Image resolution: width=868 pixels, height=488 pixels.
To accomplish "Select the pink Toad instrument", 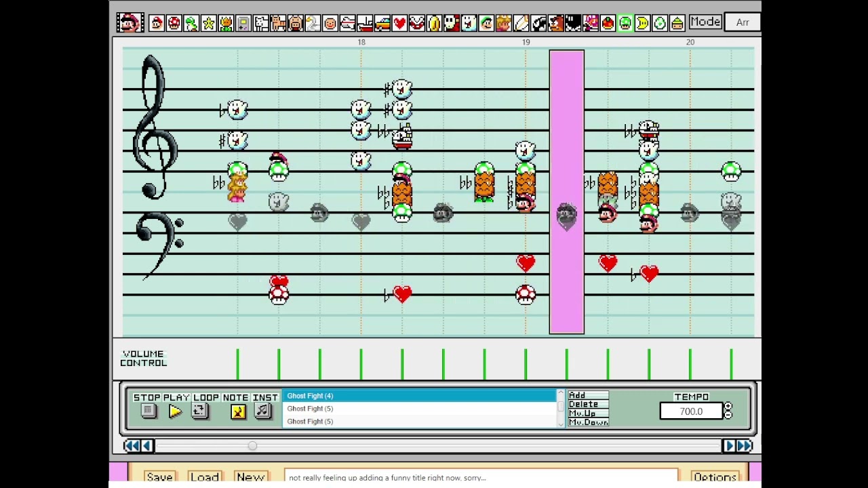I will (591, 24).
